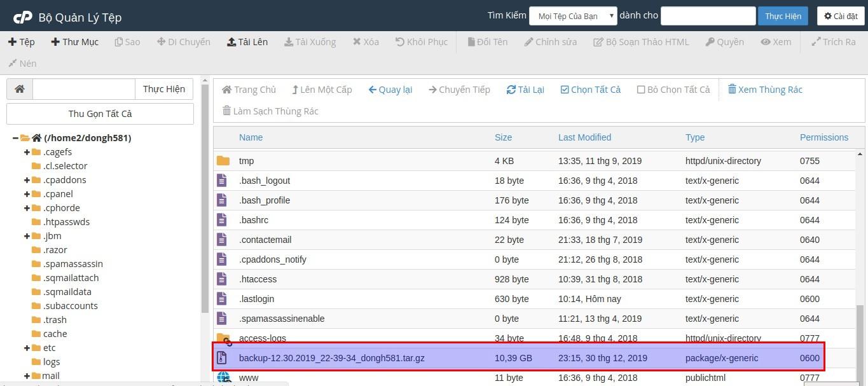
Task: Click Bỏ Chọn Tất Cả unselect all
Action: tap(673, 90)
